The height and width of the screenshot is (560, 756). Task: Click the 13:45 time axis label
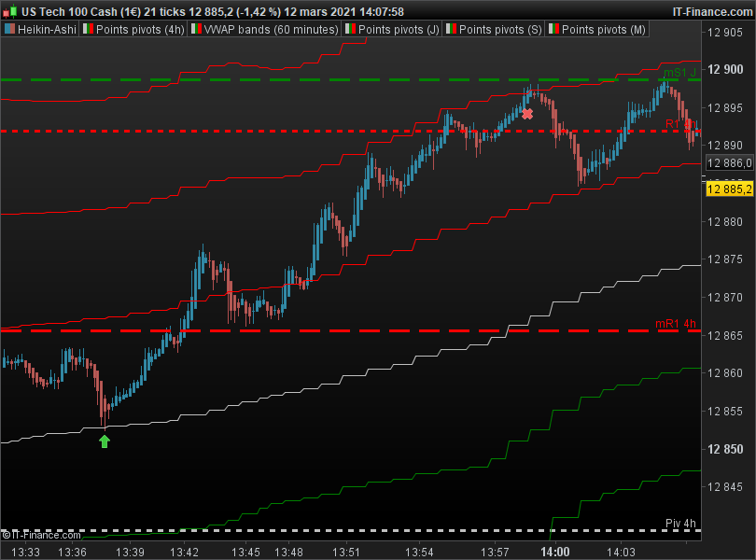[x=245, y=552]
